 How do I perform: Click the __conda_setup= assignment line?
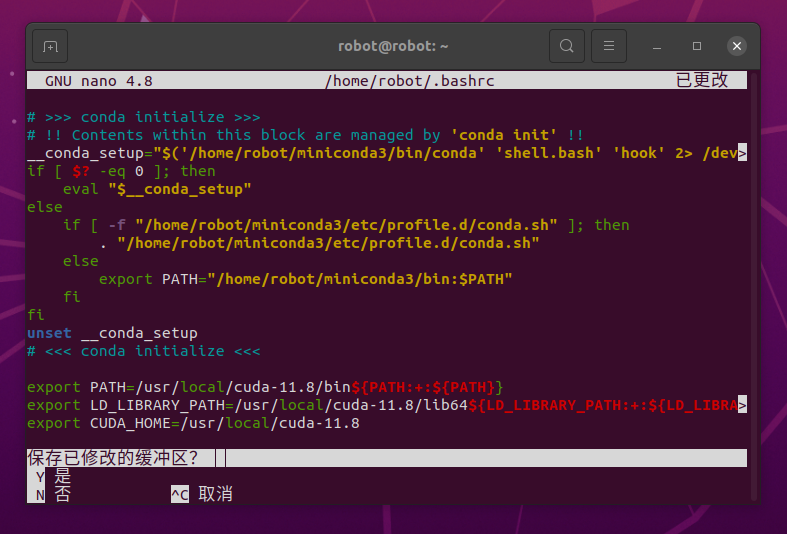[386, 153]
